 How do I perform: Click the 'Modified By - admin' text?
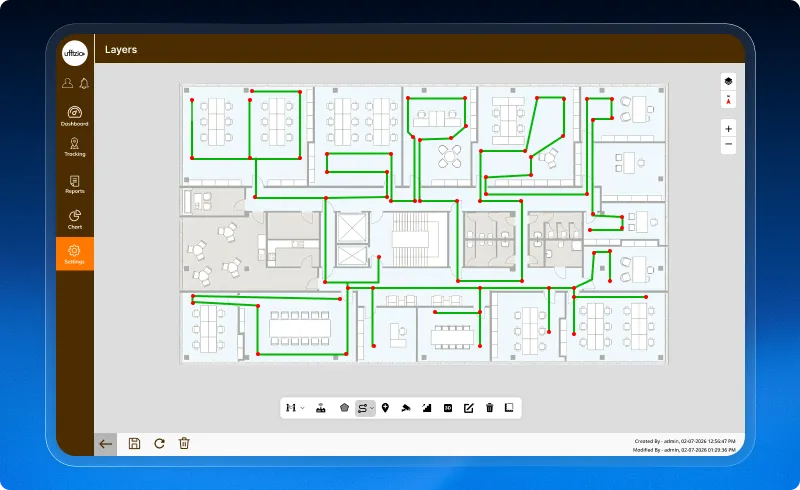[684, 450]
